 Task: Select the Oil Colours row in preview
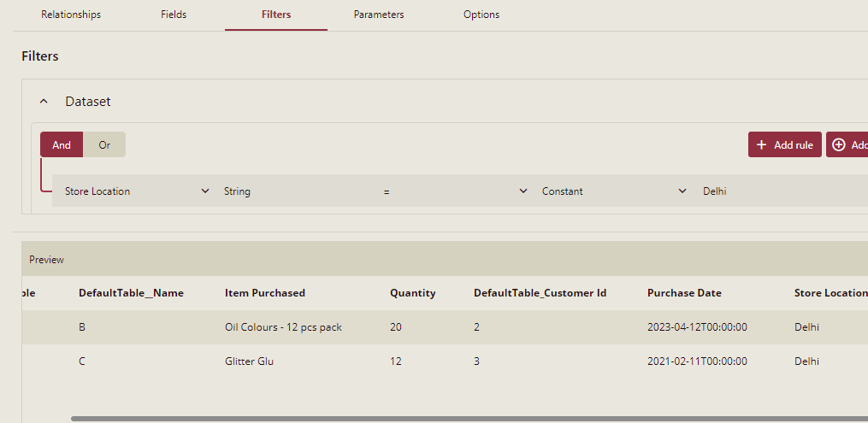283,327
